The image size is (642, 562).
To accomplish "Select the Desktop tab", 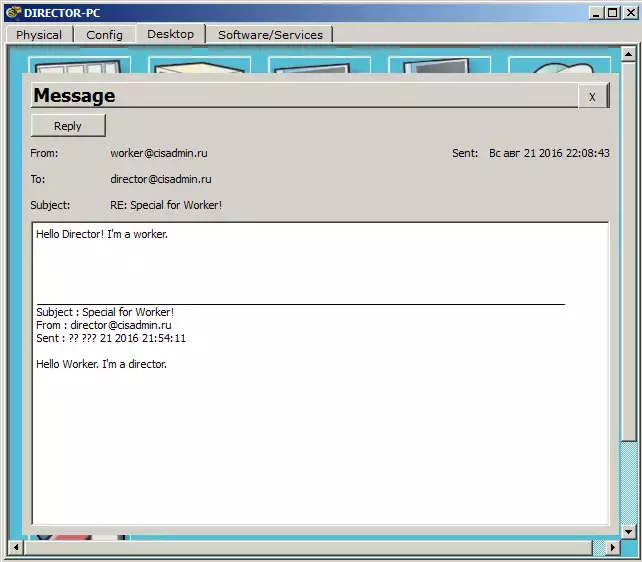I will 170,34.
